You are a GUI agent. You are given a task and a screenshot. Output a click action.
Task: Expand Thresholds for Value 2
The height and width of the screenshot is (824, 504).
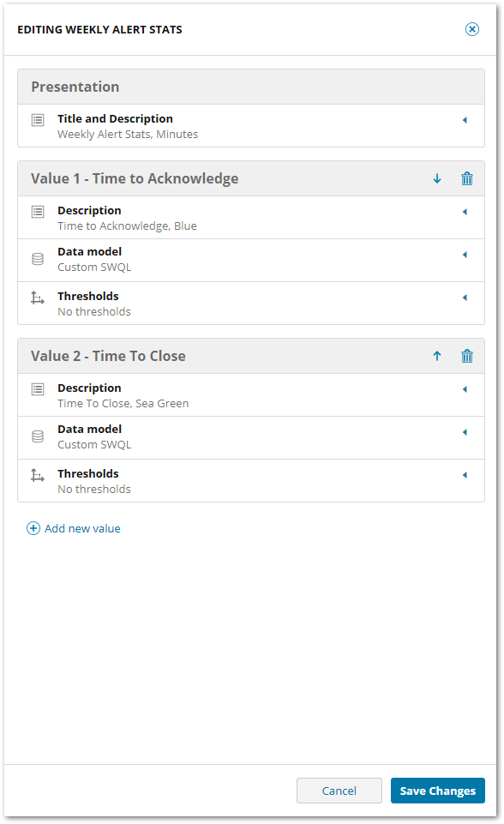[465, 475]
